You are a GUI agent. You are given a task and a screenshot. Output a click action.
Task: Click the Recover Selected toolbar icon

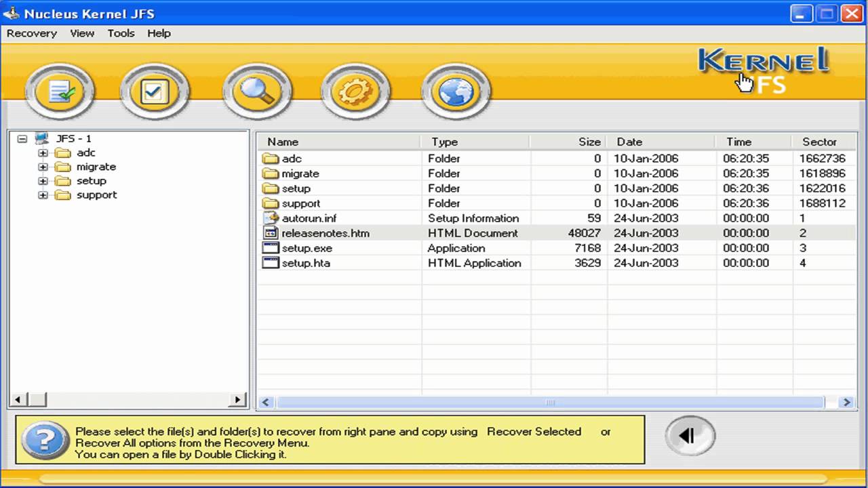[x=60, y=91]
